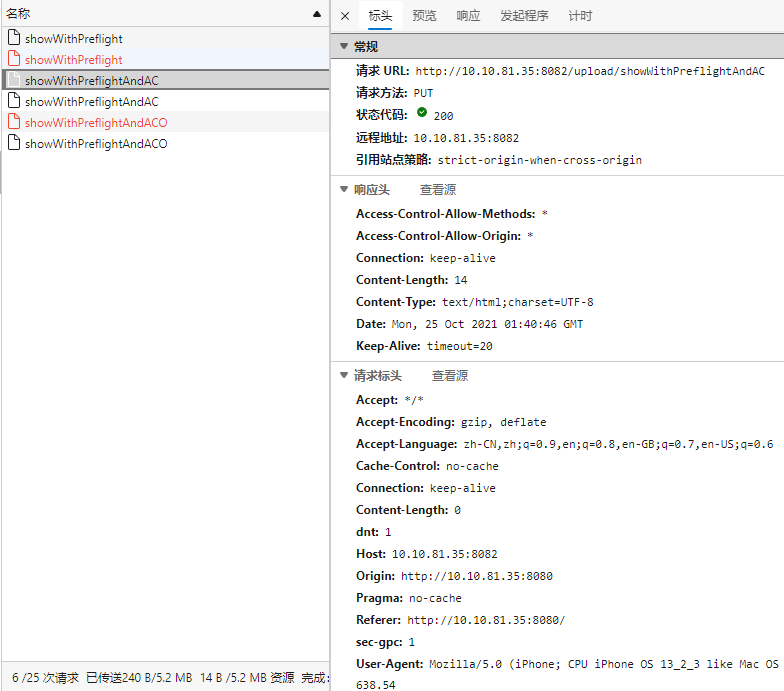Collapse the 常规 section
The image size is (784, 691).
(x=344, y=46)
